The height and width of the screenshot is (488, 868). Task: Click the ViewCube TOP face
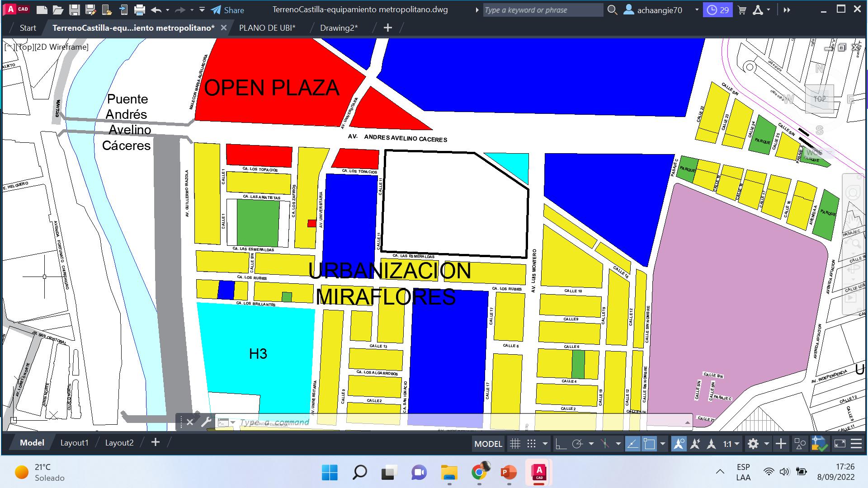tap(819, 99)
